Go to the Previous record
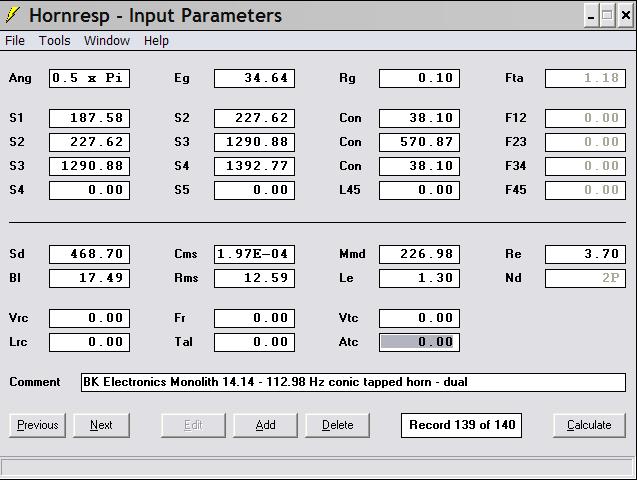Screen dimensions: 637x480 click(x=37, y=425)
